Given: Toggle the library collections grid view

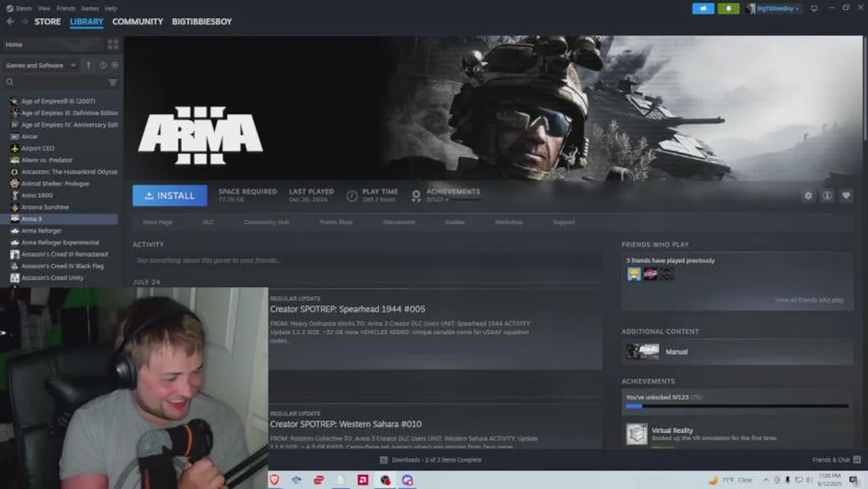Looking at the screenshot, I should pyautogui.click(x=113, y=44).
